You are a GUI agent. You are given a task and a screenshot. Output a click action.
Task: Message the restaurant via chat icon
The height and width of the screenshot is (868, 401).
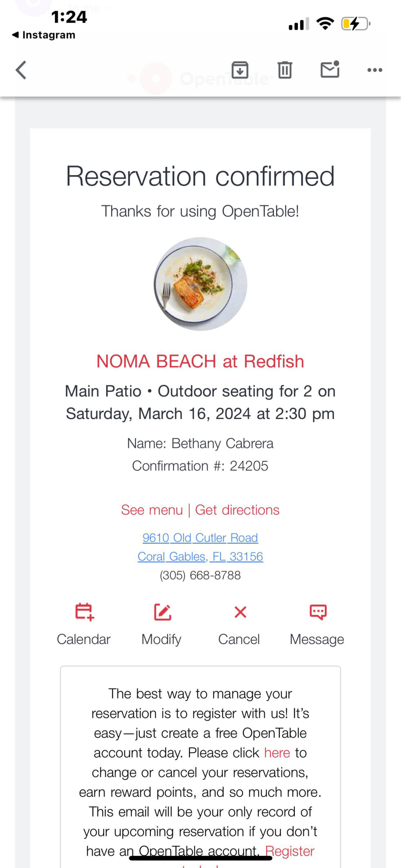(x=318, y=612)
